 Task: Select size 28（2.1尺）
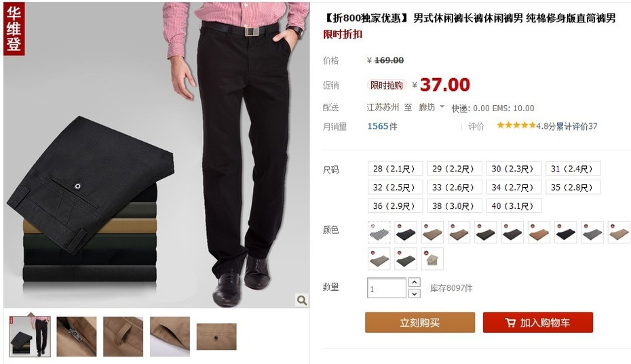(395, 169)
